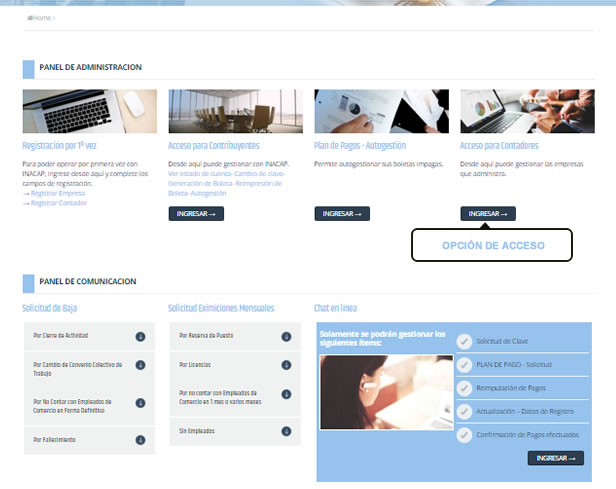Image resolution: width=616 pixels, height=489 pixels.
Task: Click checkmark icon beside Reimputación de Pagos
Action: pos(464,388)
